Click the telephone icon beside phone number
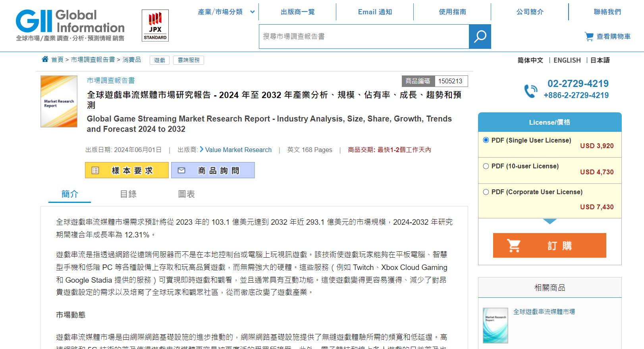 530,91
